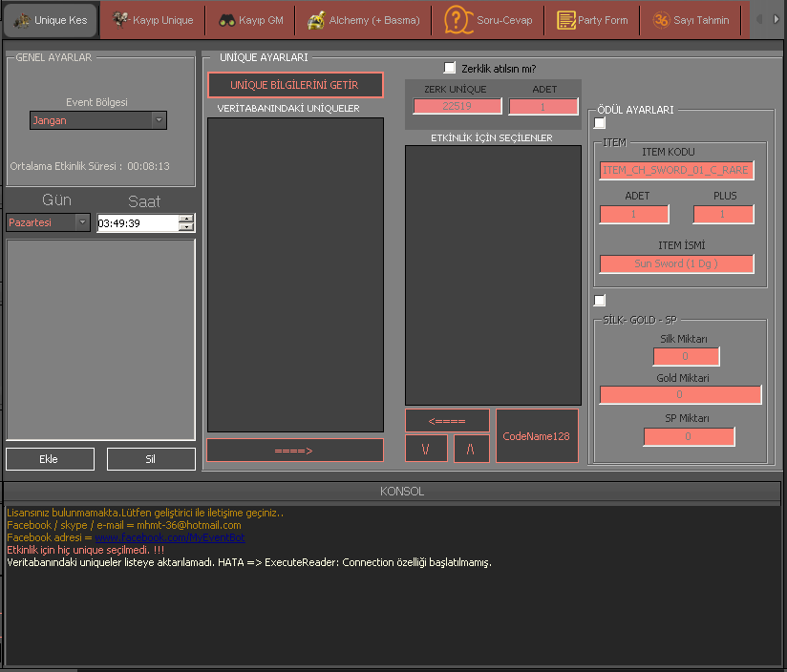Click the ITEM İSMİ Sun Sword field
Screen dimensions: 787x672
point(676,263)
